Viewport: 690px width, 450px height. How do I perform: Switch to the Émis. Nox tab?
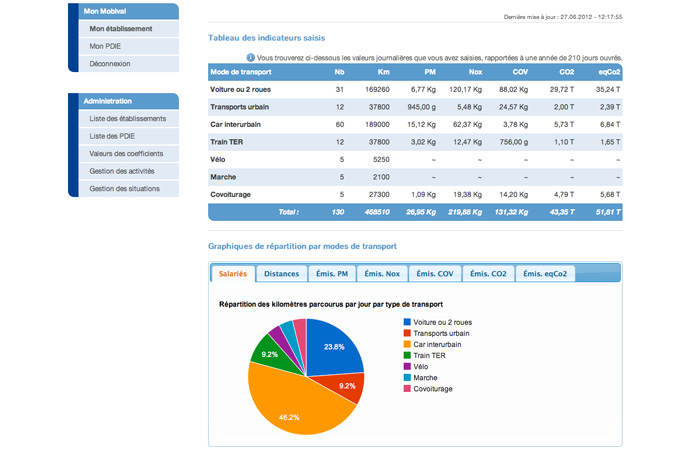coord(381,273)
